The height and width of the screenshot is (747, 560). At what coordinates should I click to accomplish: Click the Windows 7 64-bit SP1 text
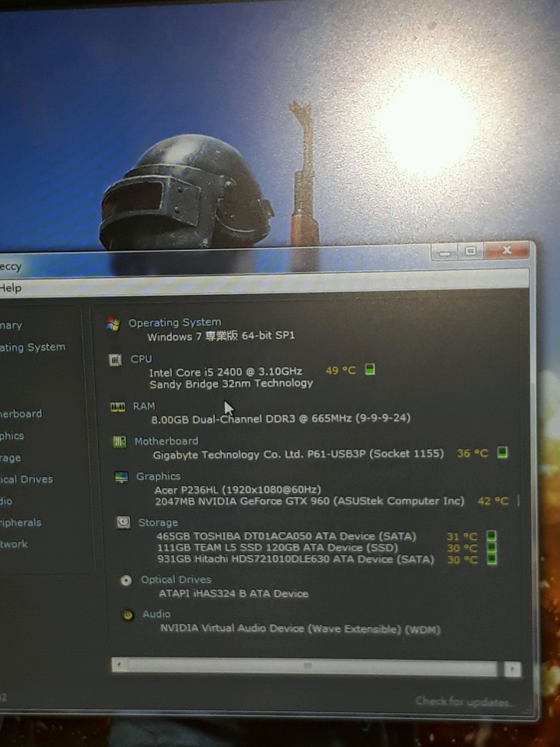pos(221,336)
